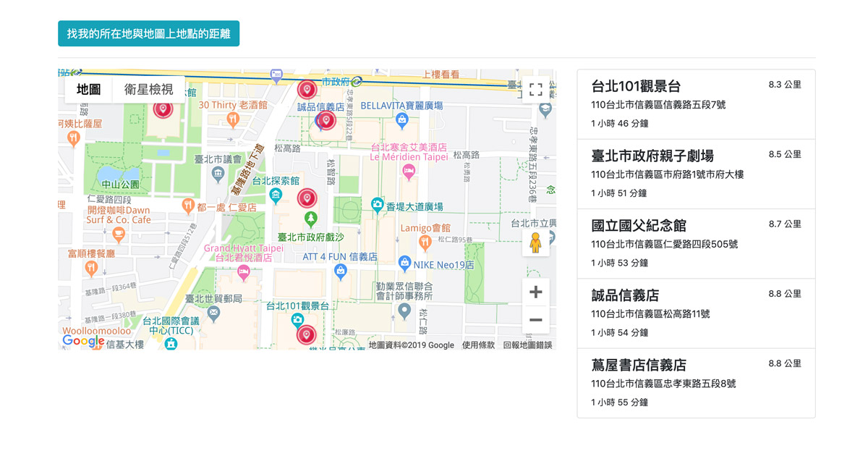Click the address 110台北市信義區信義路五段7號

(x=658, y=105)
